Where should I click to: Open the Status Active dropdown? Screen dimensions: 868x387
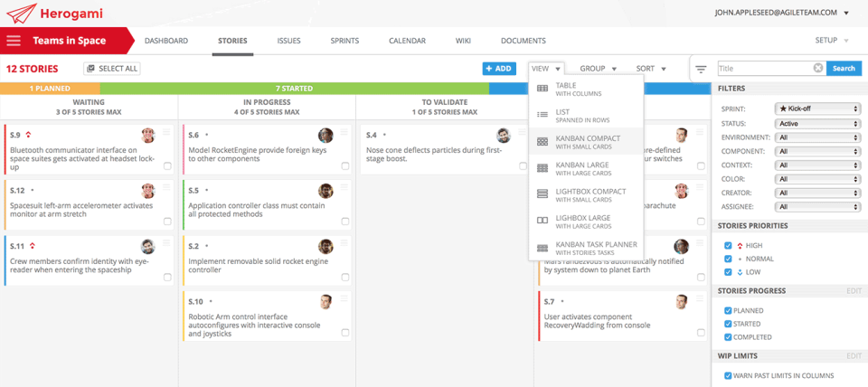[x=817, y=124]
